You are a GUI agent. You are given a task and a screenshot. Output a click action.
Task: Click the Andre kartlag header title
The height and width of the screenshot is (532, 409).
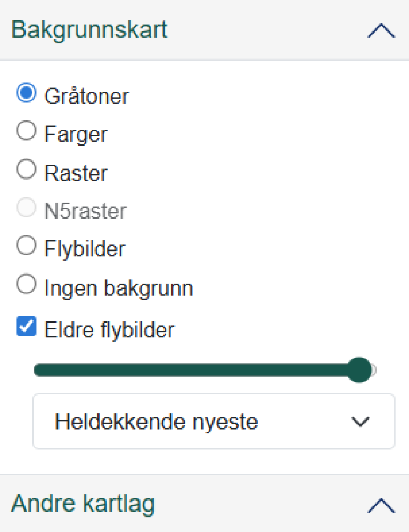point(83,503)
